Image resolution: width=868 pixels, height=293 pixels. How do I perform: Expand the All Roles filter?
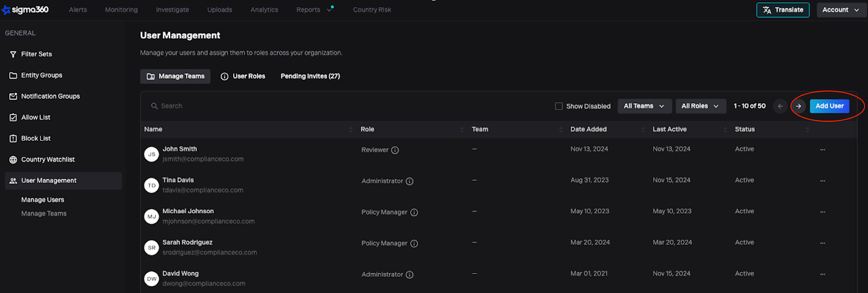pos(700,106)
